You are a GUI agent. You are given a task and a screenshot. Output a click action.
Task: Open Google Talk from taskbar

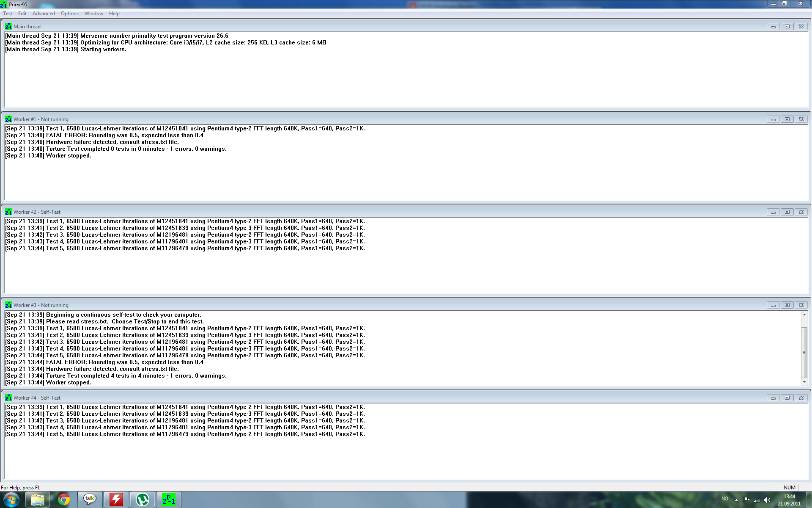tap(90, 500)
